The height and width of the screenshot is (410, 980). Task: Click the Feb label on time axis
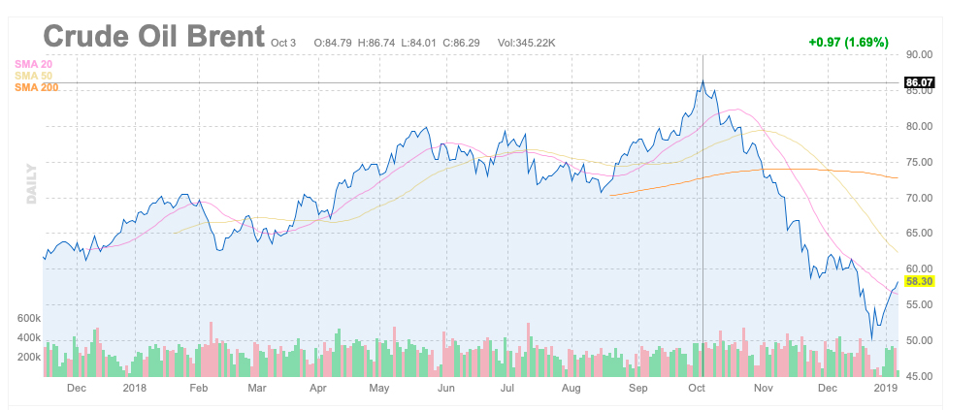(198, 388)
